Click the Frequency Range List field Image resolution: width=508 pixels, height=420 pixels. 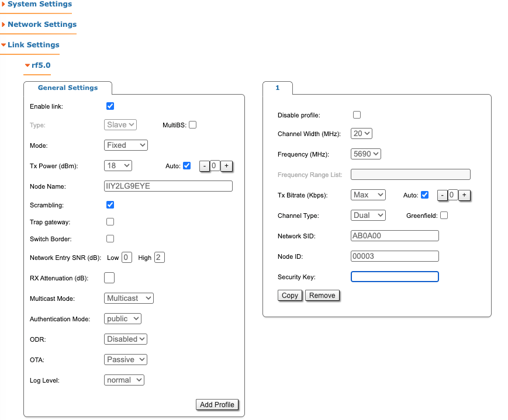410,174
